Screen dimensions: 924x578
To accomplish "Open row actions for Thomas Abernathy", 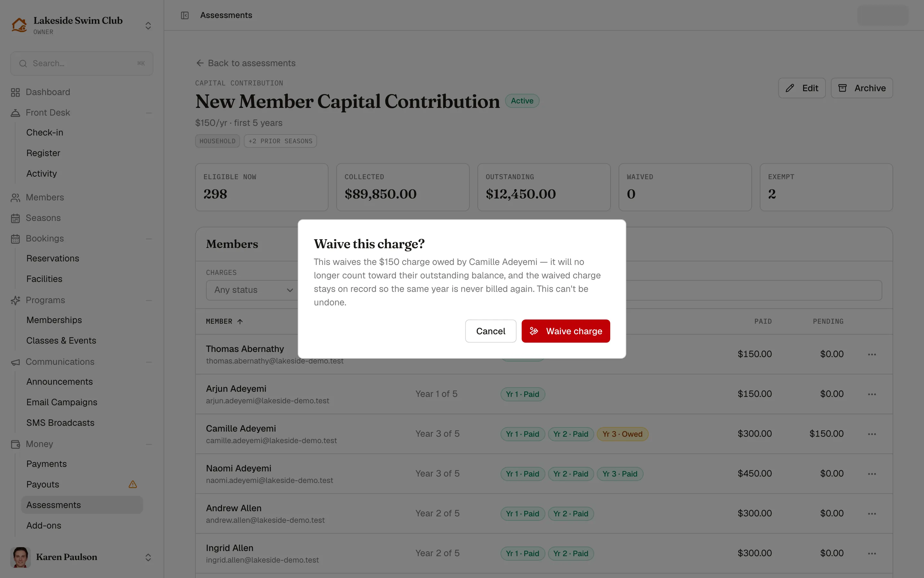I will pos(872,355).
